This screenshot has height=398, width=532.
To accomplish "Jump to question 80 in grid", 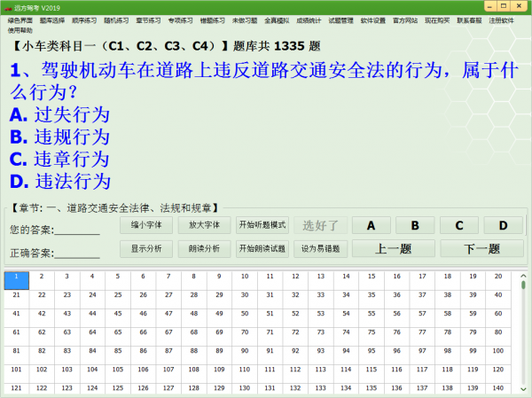I will pos(498,336).
